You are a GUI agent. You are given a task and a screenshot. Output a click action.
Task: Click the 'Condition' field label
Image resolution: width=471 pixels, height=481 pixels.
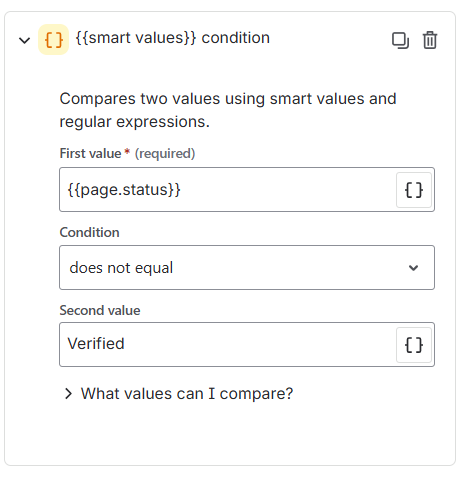(x=89, y=232)
